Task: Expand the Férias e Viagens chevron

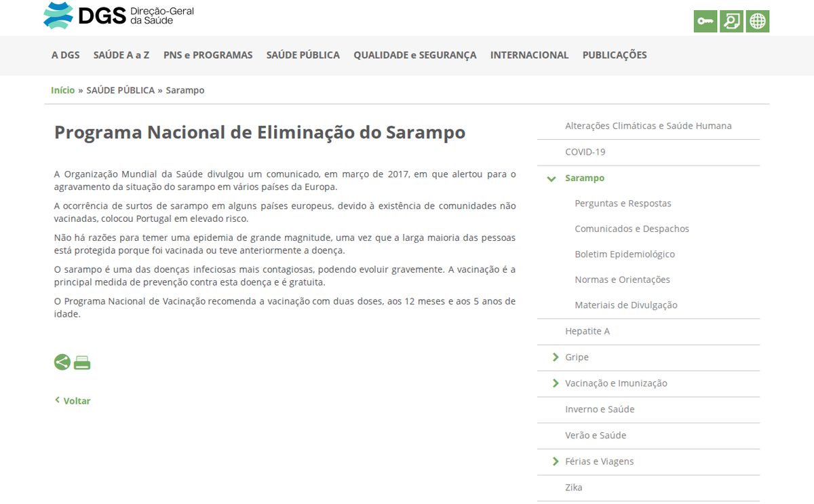Action: pos(556,461)
